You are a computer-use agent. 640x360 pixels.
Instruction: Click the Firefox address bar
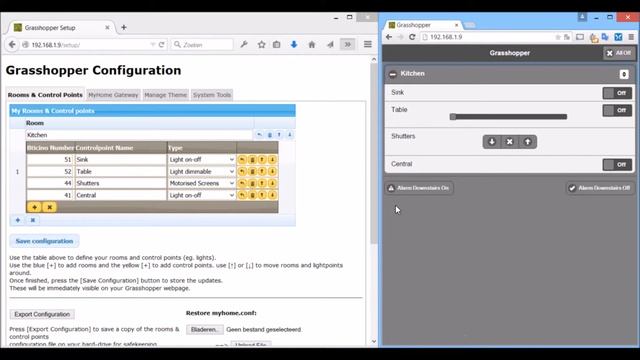click(x=88, y=44)
